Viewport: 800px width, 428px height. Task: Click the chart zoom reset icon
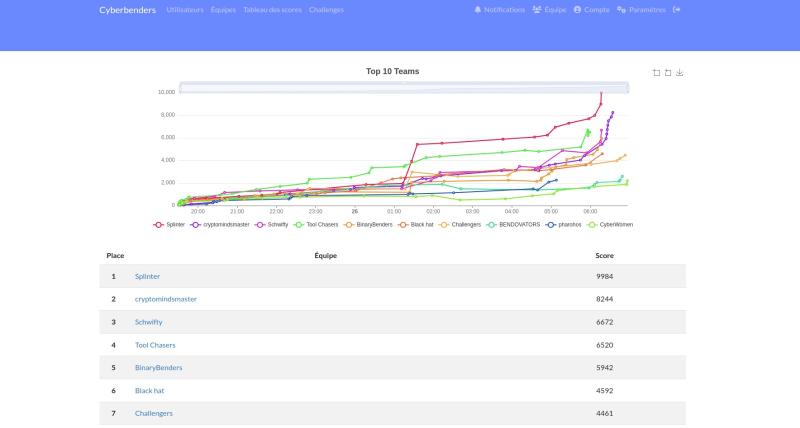click(x=668, y=73)
